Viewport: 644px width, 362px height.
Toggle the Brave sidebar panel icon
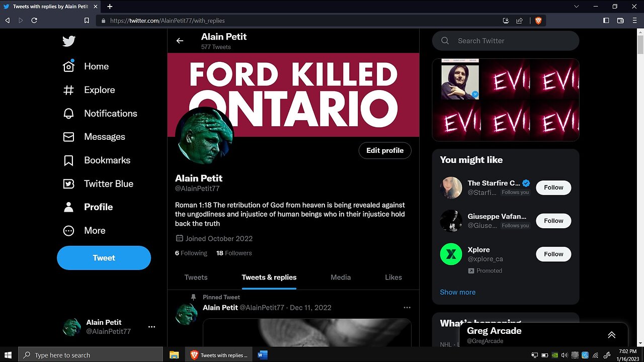click(x=606, y=21)
